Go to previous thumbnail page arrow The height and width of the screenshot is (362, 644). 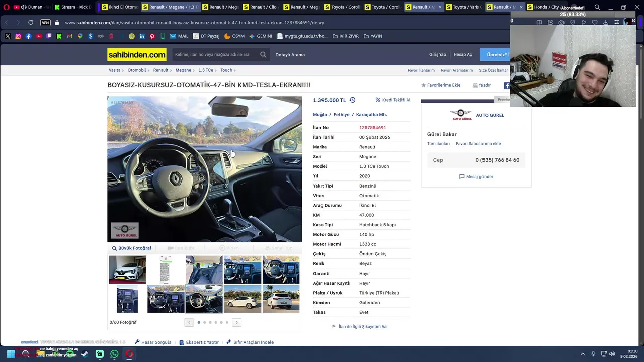coord(189,322)
